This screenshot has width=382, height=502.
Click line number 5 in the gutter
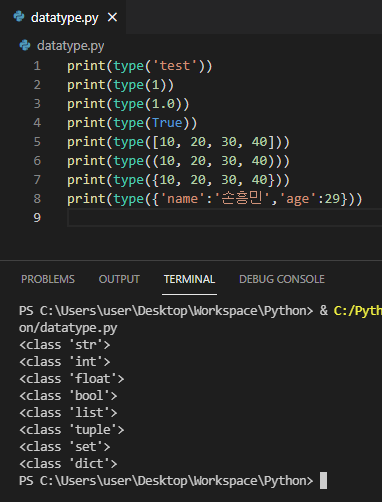37,142
